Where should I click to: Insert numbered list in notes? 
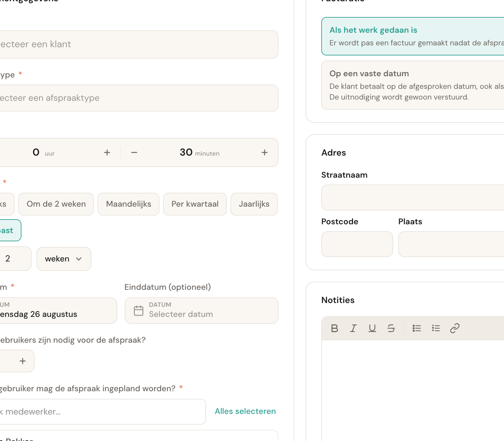[436, 328]
